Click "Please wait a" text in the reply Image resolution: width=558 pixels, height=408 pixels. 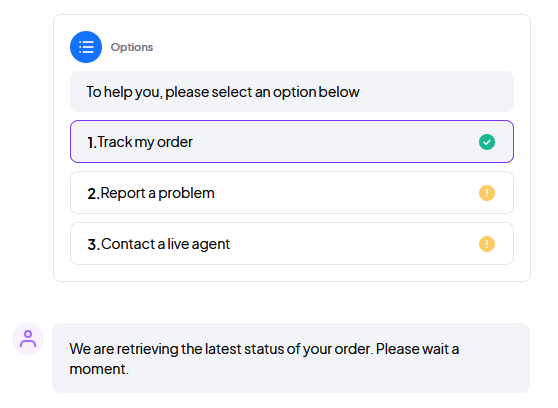tap(417, 349)
